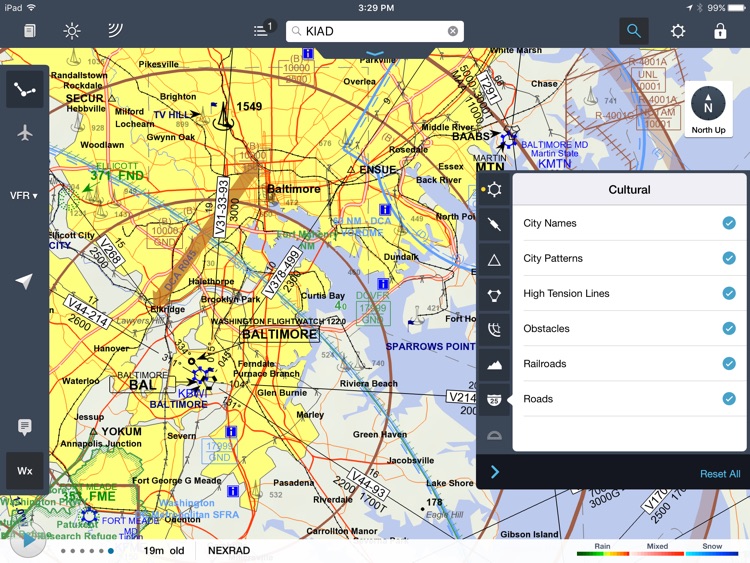Toggle High Tension Lines checkmark
750x563 pixels.
tap(729, 293)
